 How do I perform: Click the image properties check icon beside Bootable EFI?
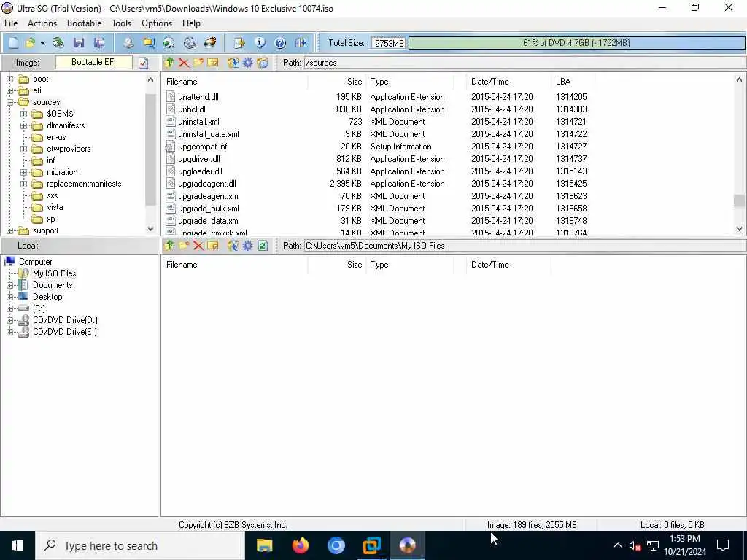pyautogui.click(x=144, y=63)
